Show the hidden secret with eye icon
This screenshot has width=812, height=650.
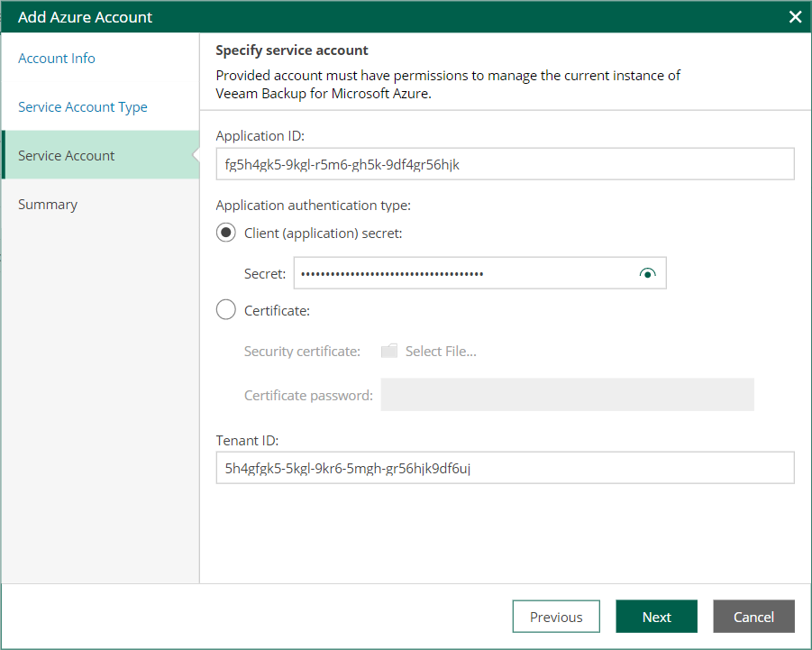point(647,274)
